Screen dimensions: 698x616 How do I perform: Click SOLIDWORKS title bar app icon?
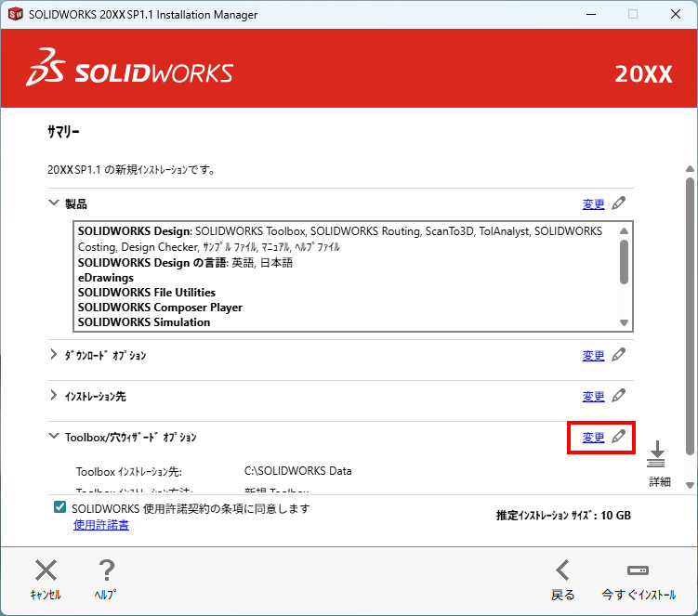pos(16,14)
